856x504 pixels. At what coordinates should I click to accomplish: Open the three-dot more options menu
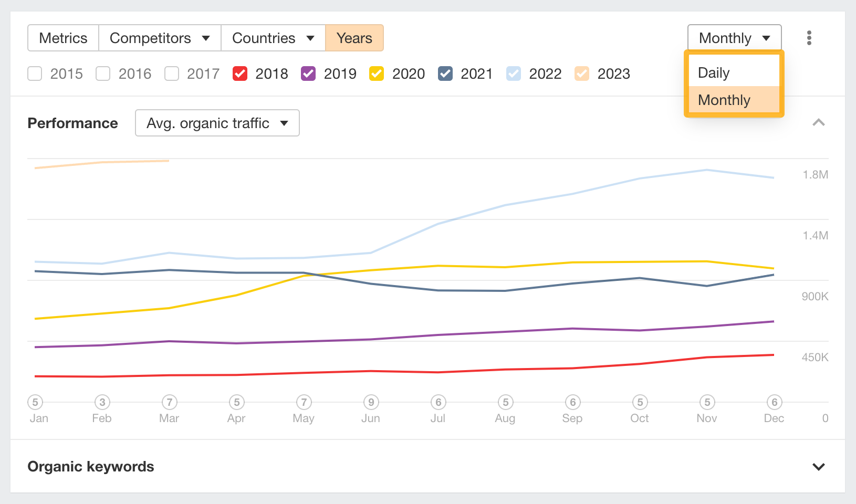[x=809, y=38]
